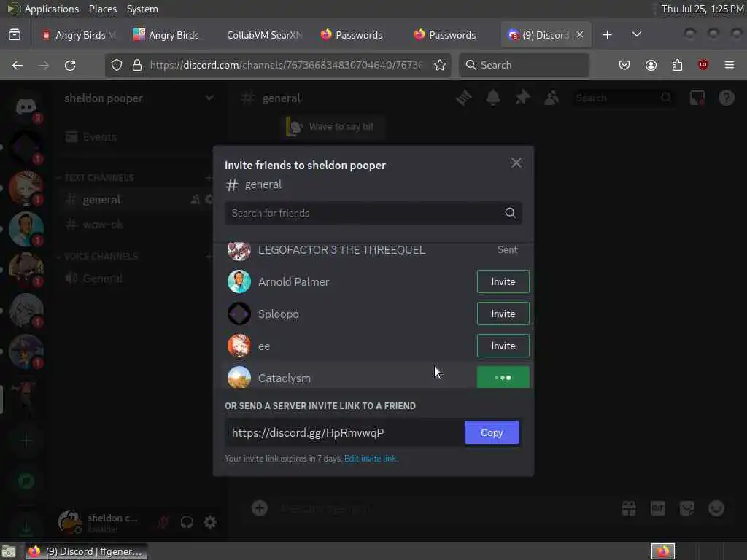Open create invite icon on general channel
Viewport: 747px width, 560px height.
pyautogui.click(x=196, y=200)
